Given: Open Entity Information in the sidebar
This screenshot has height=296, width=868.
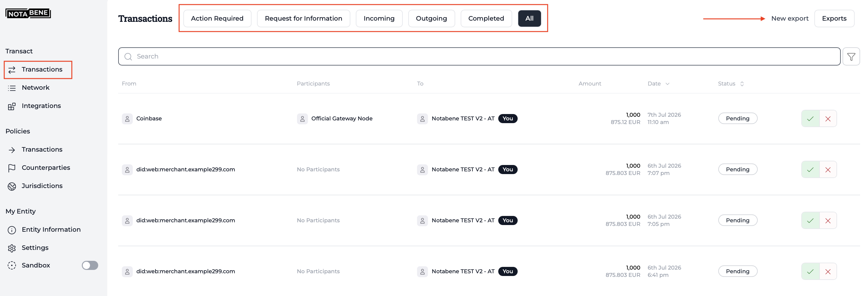Looking at the screenshot, I should pyautogui.click(x=45, y=230).
